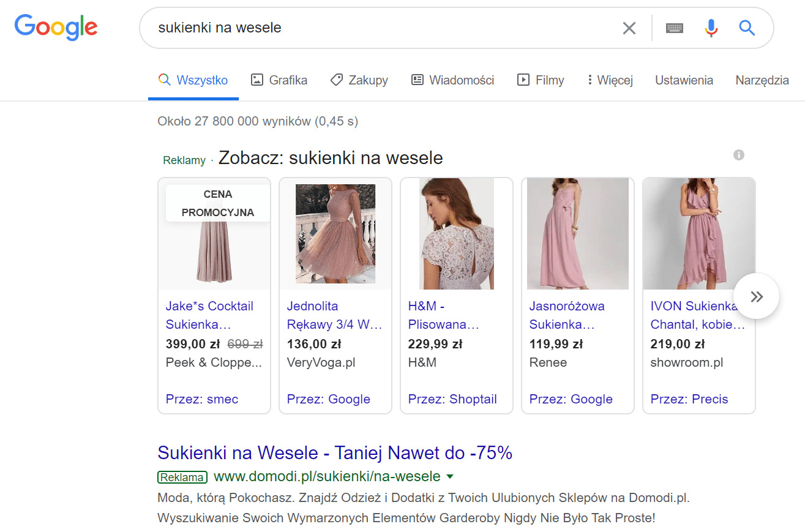805x532 pixels.
Task: Switch to the Grafika tab
Action: [279, 80]
